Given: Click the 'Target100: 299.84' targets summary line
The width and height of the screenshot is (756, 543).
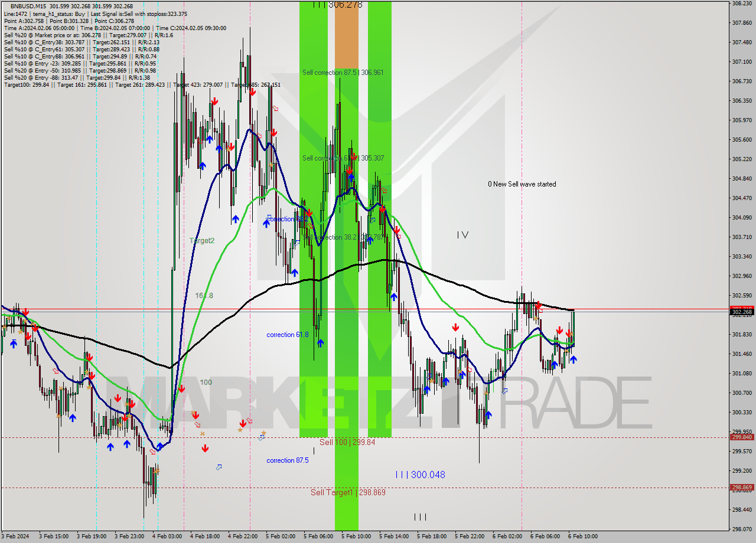Looking at the screenshot, I should [142, 84].
